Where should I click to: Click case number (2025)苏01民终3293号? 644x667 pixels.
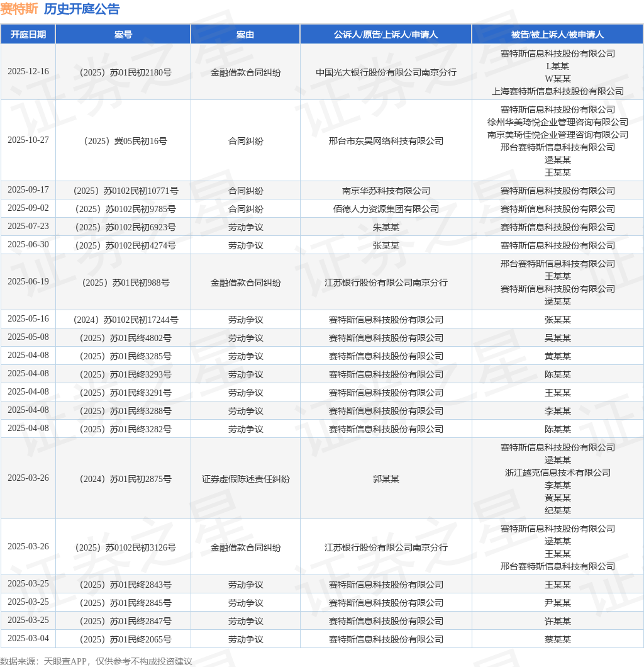[x=126, y=374]
